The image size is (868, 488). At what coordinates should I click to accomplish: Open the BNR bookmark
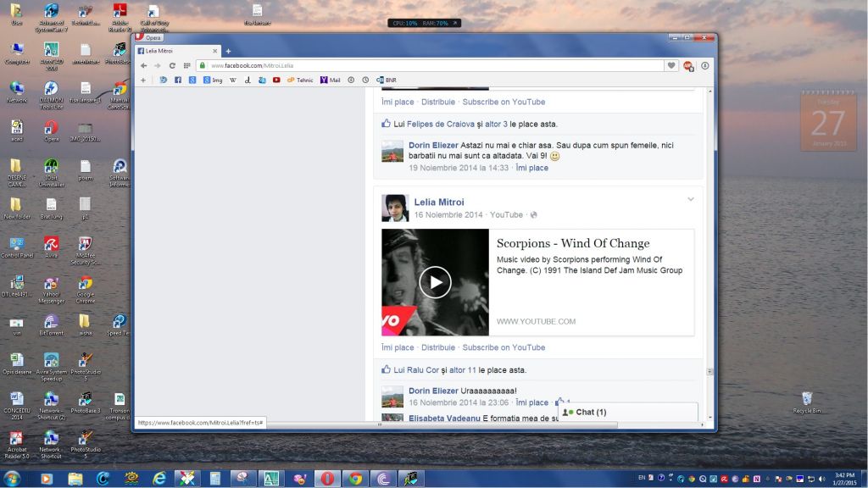click(x=387, y=80)
